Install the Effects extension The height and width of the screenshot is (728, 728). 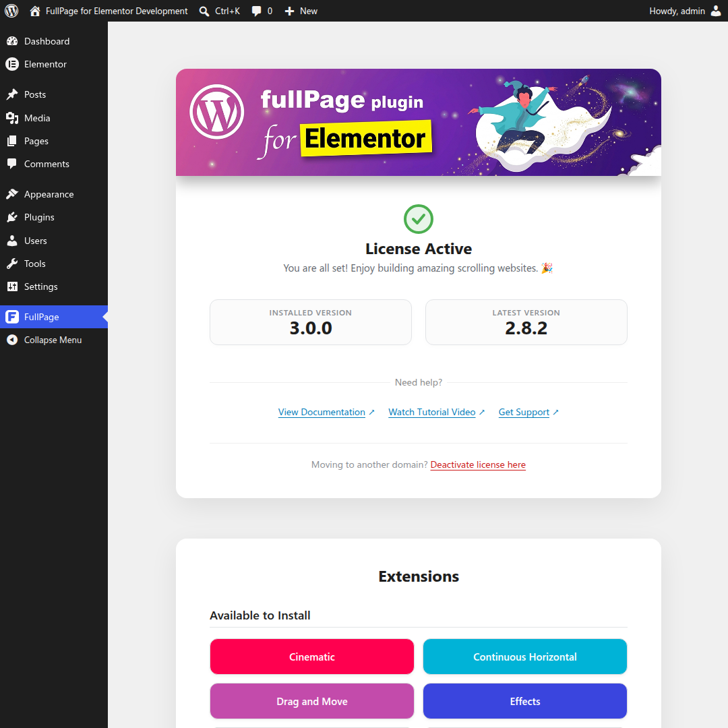(524, 701)
